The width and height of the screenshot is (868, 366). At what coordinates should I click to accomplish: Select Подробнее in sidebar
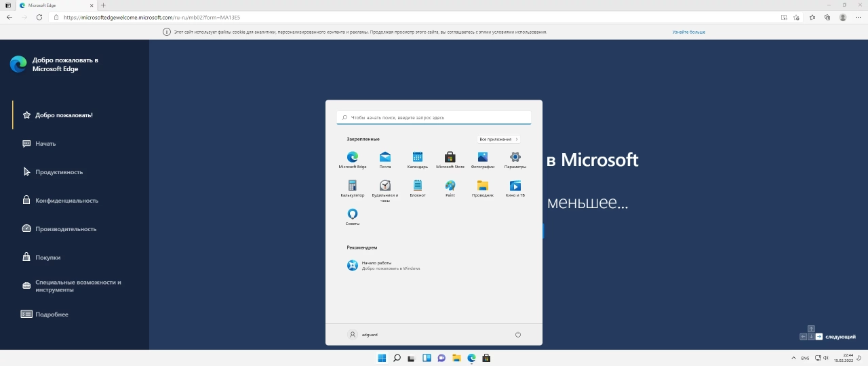(x=45, y=314)
